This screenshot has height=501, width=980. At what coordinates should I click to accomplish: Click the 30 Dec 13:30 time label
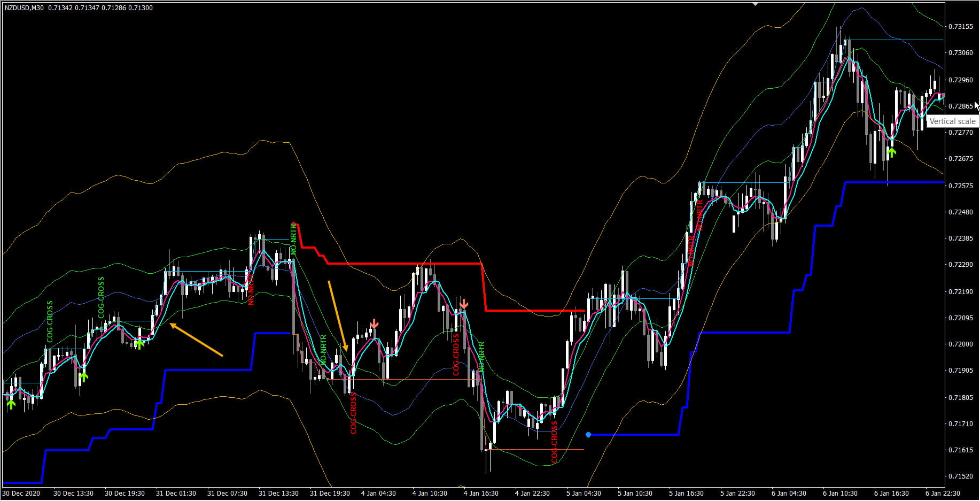point(73,494)
